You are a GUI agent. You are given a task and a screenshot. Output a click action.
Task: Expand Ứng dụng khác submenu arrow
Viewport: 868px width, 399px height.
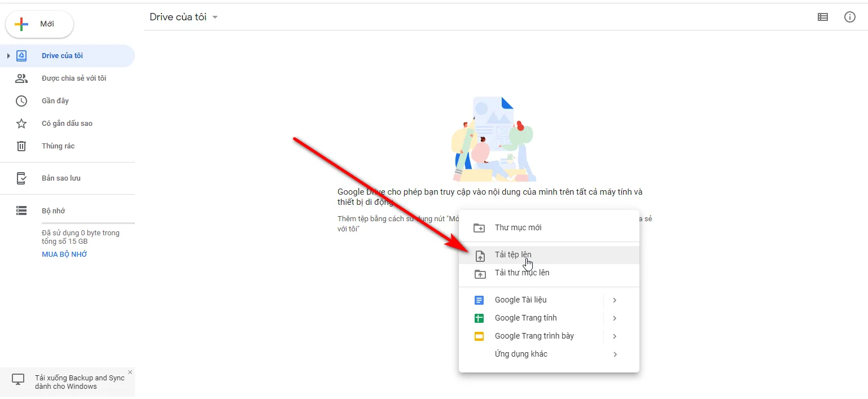tap(615, 354)
